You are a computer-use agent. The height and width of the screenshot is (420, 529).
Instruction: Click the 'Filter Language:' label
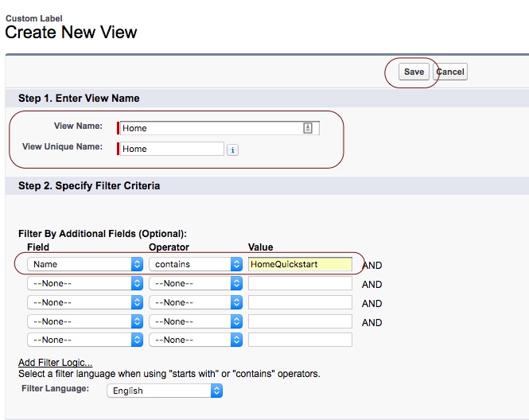[x=56, y=388]
